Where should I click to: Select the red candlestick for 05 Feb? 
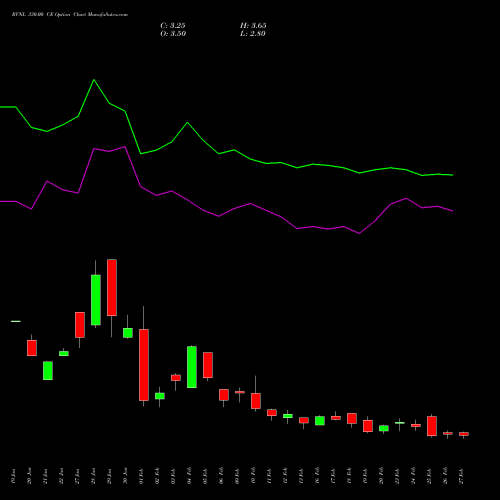point(208,365)
